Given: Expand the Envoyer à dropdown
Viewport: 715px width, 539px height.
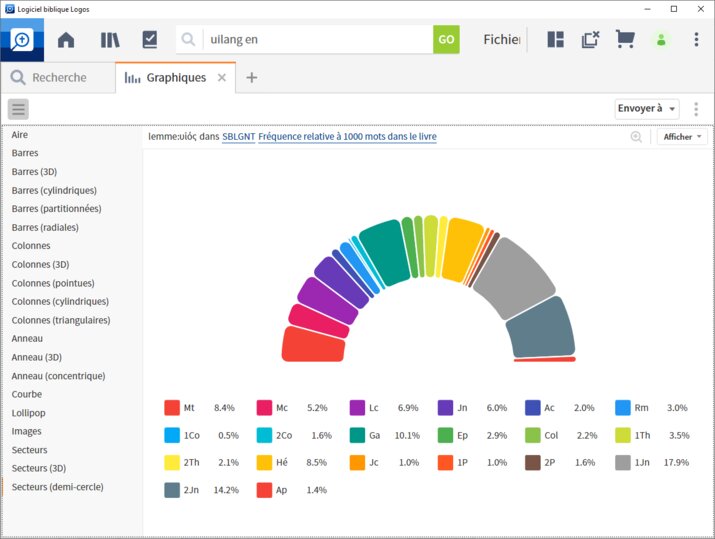Looking at the screenshot, I should pos(647,109).
